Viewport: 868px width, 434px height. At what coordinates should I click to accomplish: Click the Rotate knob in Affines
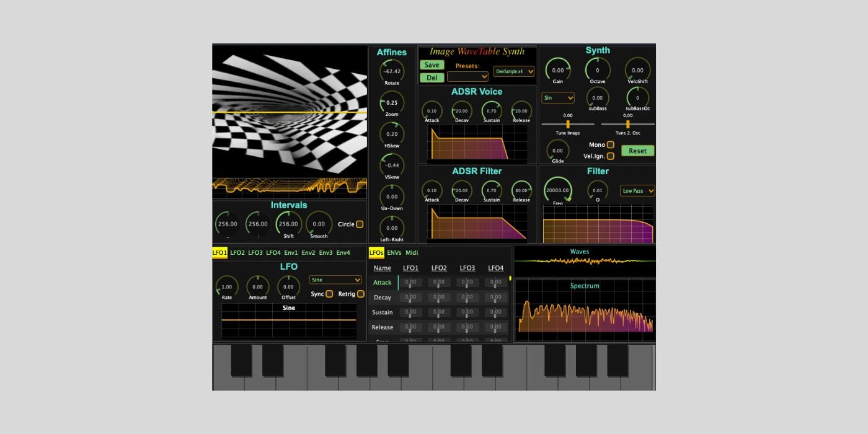click(x=392, y=71)
